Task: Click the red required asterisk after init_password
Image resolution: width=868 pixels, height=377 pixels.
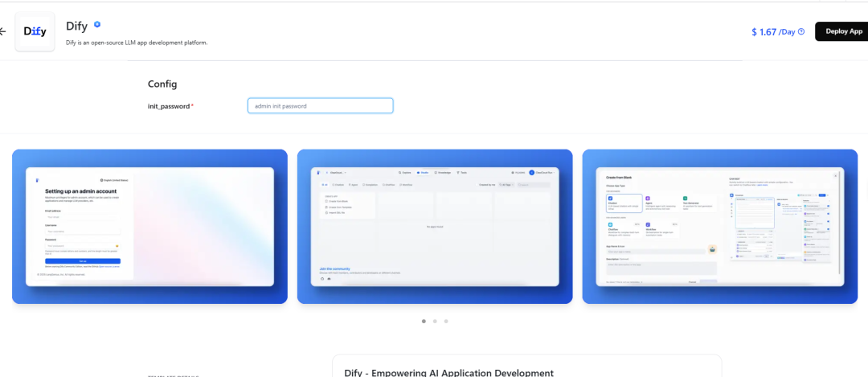Action: coord(192,106)
